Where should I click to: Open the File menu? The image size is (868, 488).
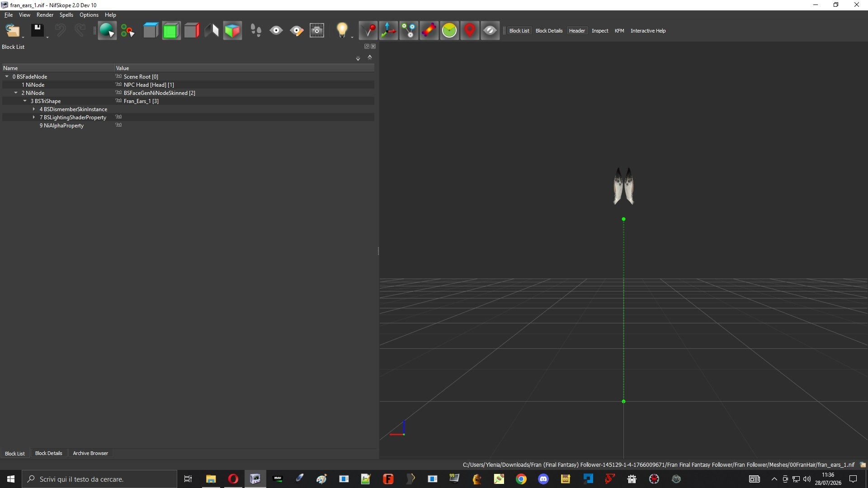click(x=9, y=15)
